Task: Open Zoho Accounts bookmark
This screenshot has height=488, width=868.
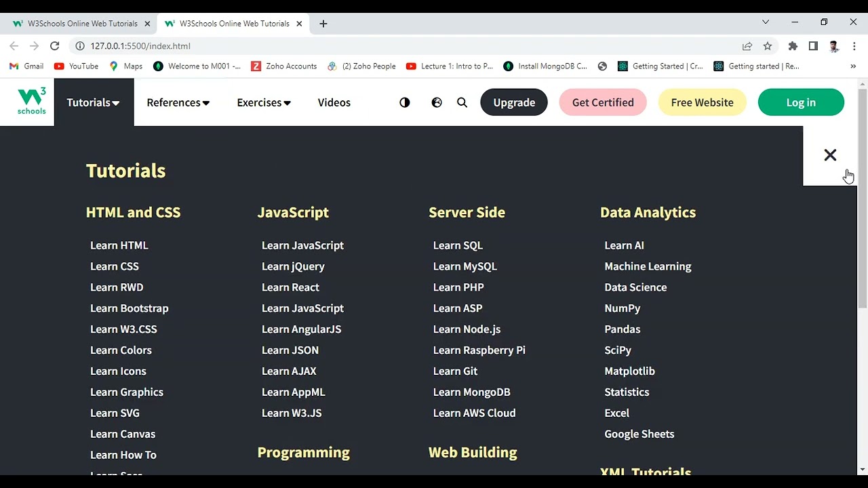Action: pyautogui.click(x=283, y=66)
